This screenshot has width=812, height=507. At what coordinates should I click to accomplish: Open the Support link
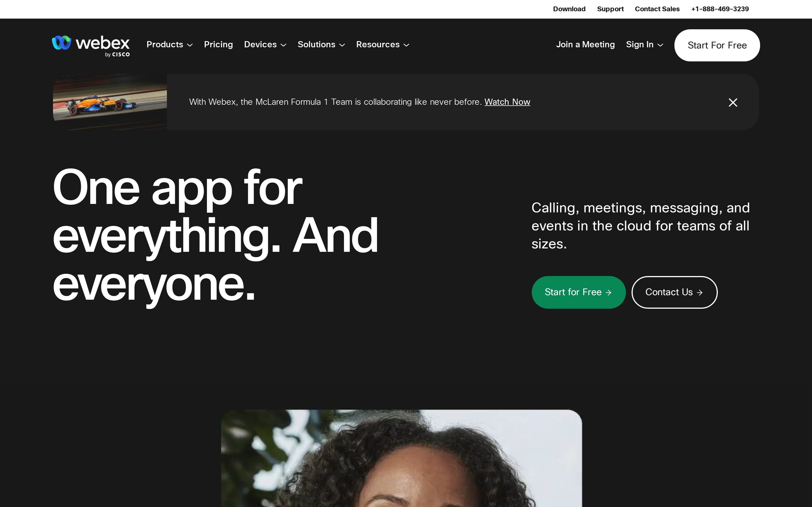pyautogui.click(x=610, y=9)
